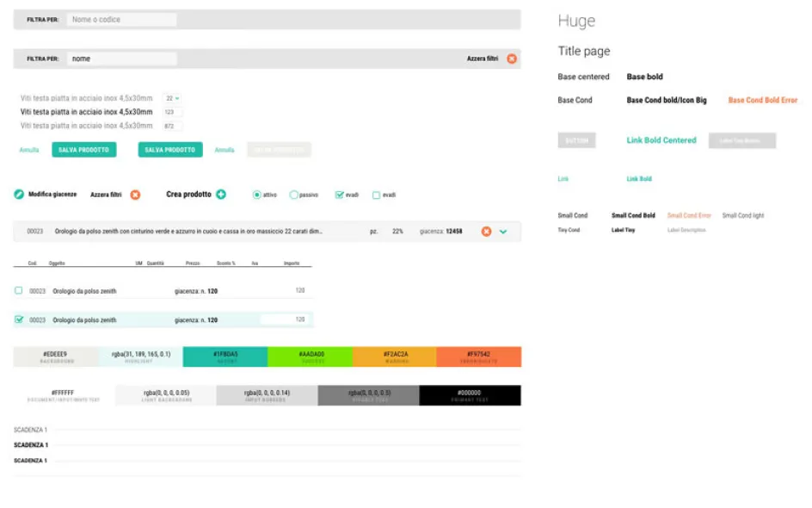Expand product row 00023 with the green chevron
The width and height of the screenshot is (812, 508).
[503, 232]
